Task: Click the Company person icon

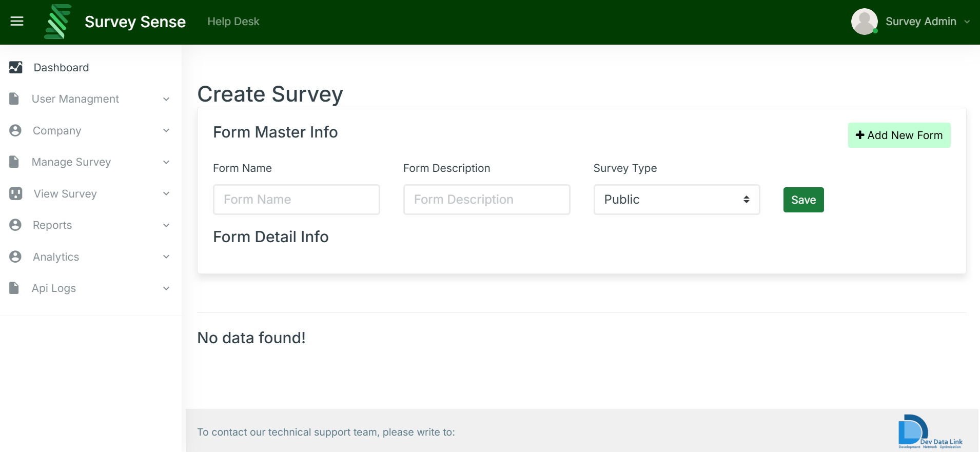Action: coord(15,130)
